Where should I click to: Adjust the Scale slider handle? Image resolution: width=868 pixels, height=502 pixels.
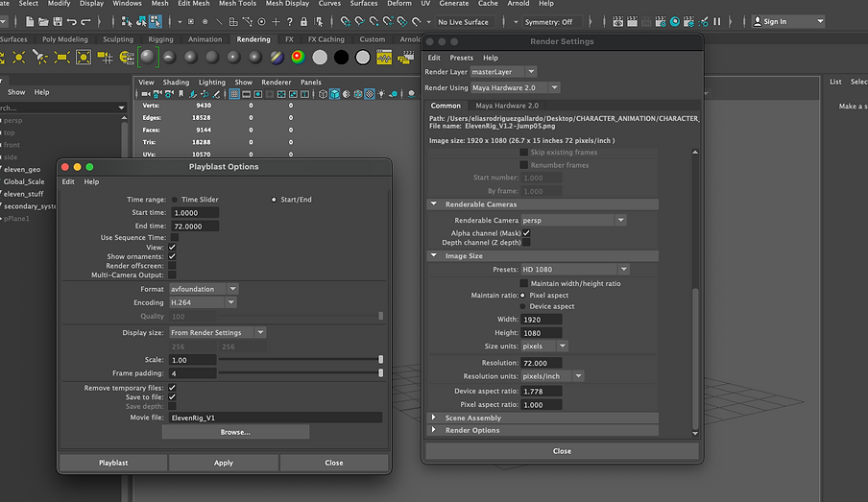[381, 360]
